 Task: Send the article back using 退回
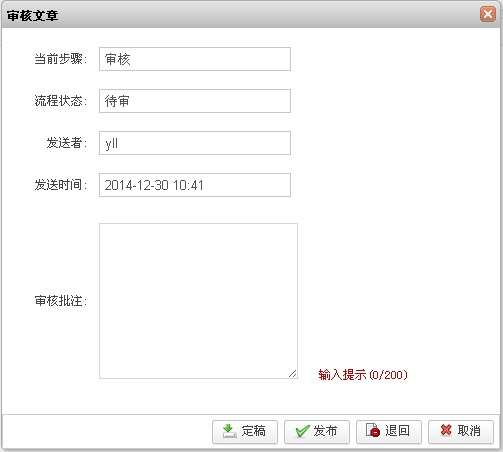pos(389,432)
